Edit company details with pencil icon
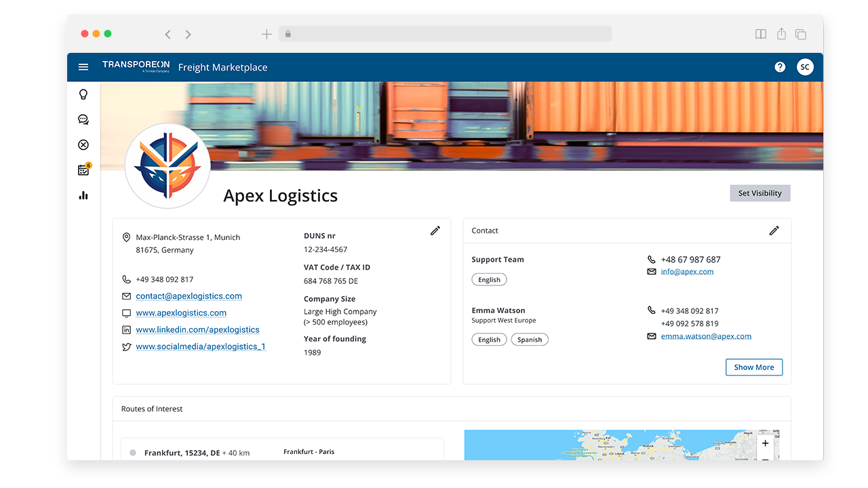The width and height of the screenshot is (868, 488). coord(435,230)
